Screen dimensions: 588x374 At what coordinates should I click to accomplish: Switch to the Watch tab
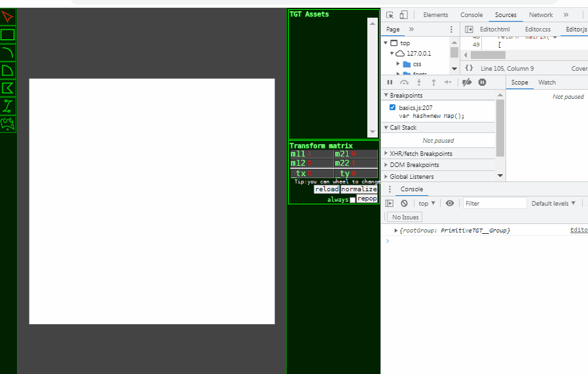tap(547, 82)
